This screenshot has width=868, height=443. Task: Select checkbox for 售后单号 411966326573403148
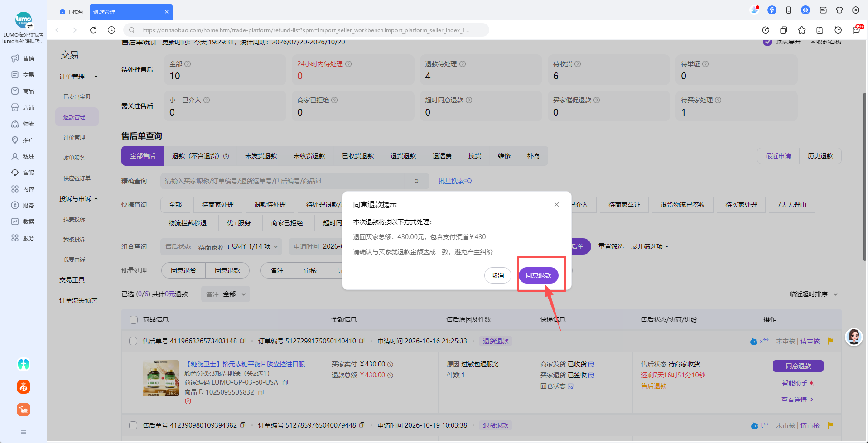tap(133, 341)
